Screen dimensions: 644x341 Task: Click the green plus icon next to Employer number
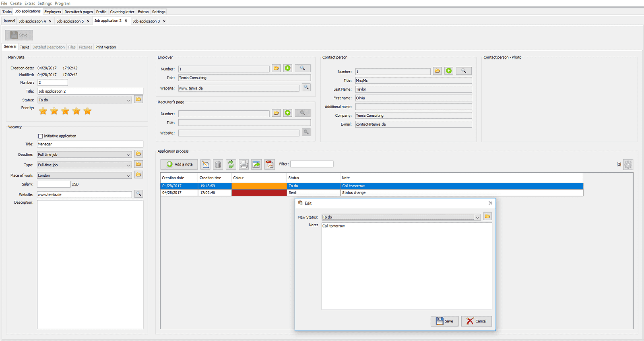288,68
